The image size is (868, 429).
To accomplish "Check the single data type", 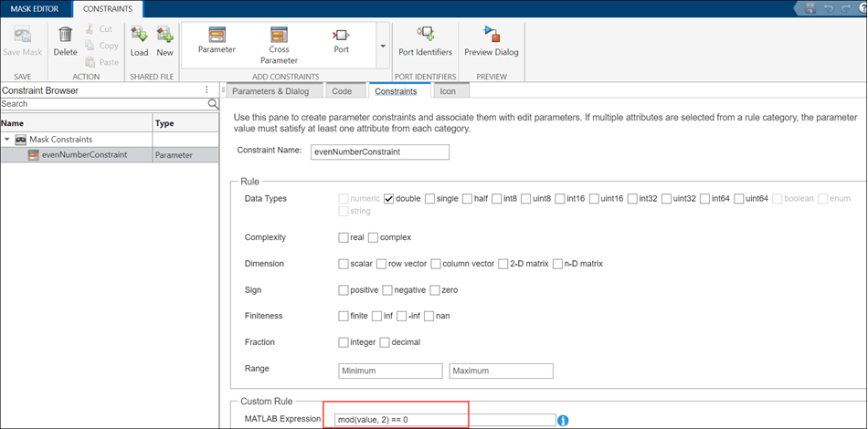I will (429, 198).
